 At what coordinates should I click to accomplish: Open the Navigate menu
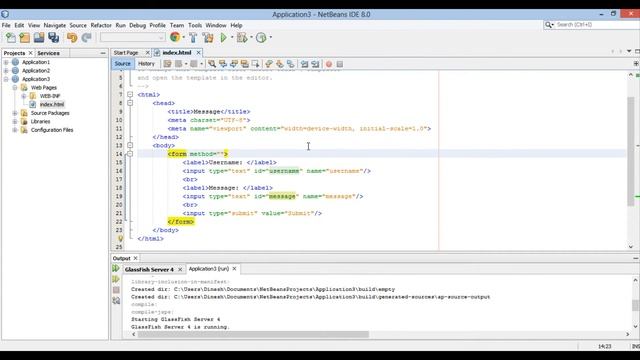click(55, 25)
